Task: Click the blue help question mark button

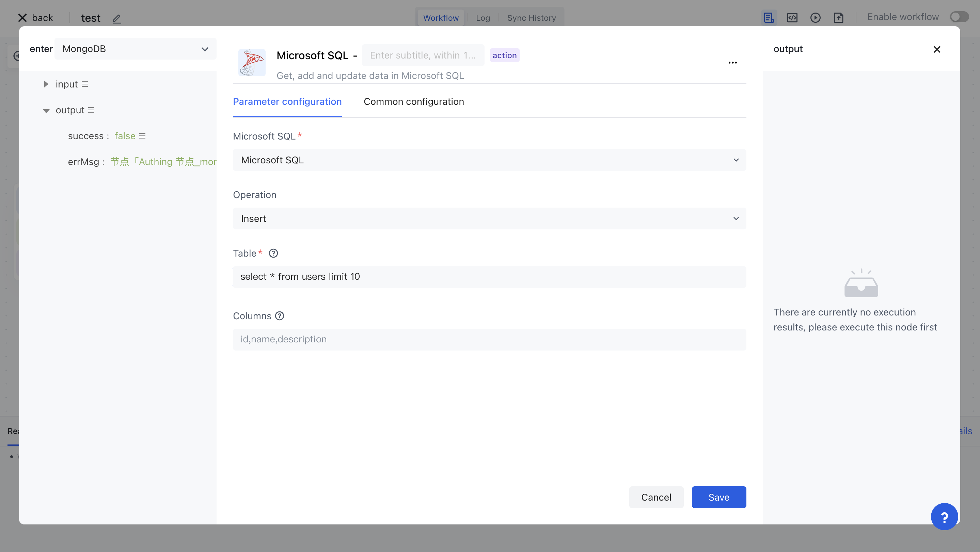Action: coord(944,517)
